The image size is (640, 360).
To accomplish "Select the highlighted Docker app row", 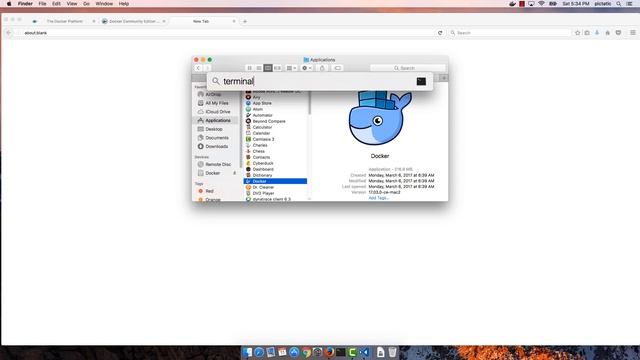I will pos(276,181).
